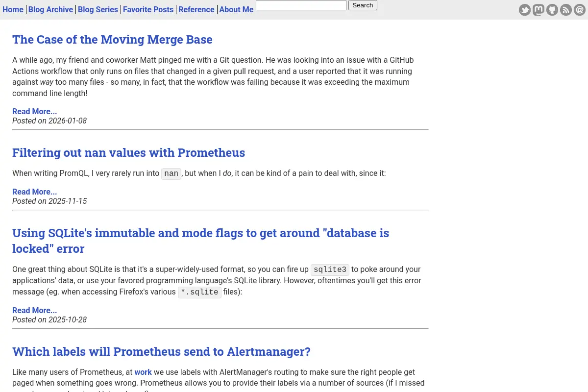Viewport: 588px width, 392px height.
Task: Open the Mastodon profile icon
Action: [539, 10]
